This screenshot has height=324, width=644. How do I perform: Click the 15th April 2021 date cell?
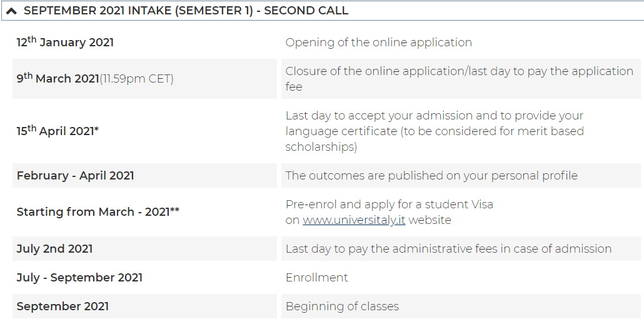click(x=144, y=131)
